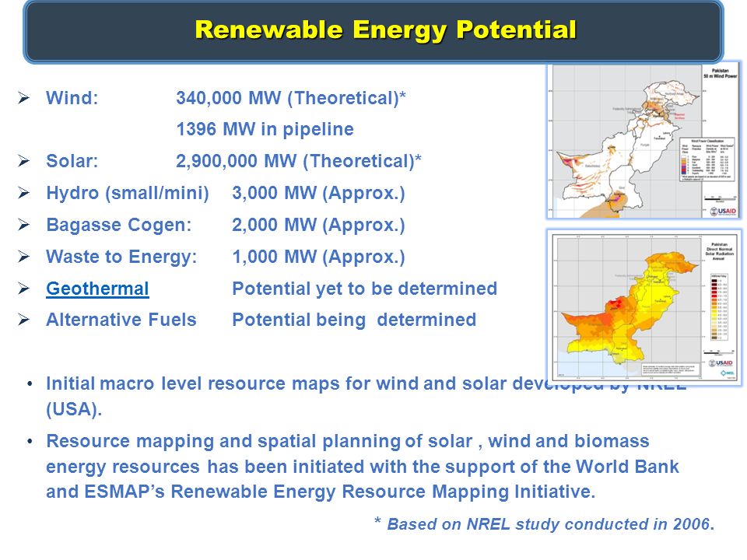
Task: Click the solar radiation color legend
Action: [719, 307]
